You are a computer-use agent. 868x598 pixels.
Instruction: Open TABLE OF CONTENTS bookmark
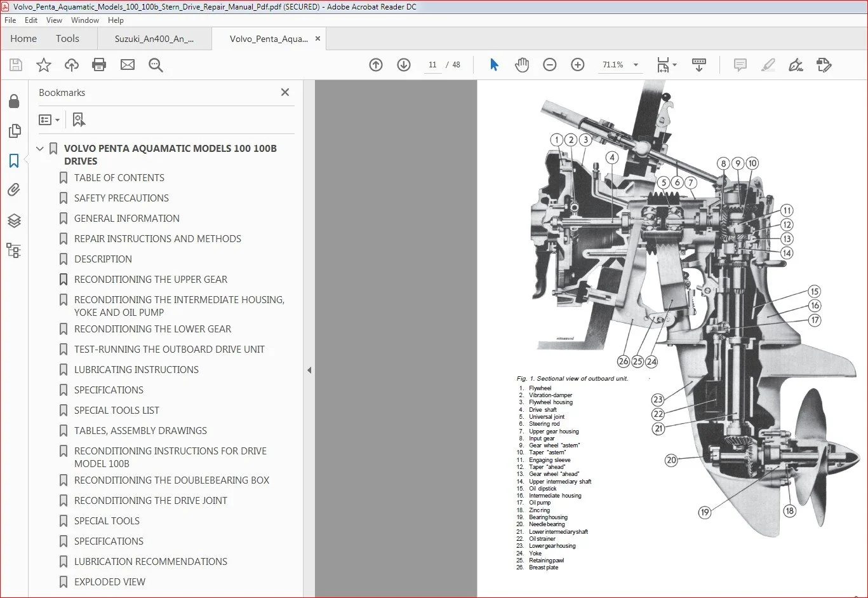119,178
